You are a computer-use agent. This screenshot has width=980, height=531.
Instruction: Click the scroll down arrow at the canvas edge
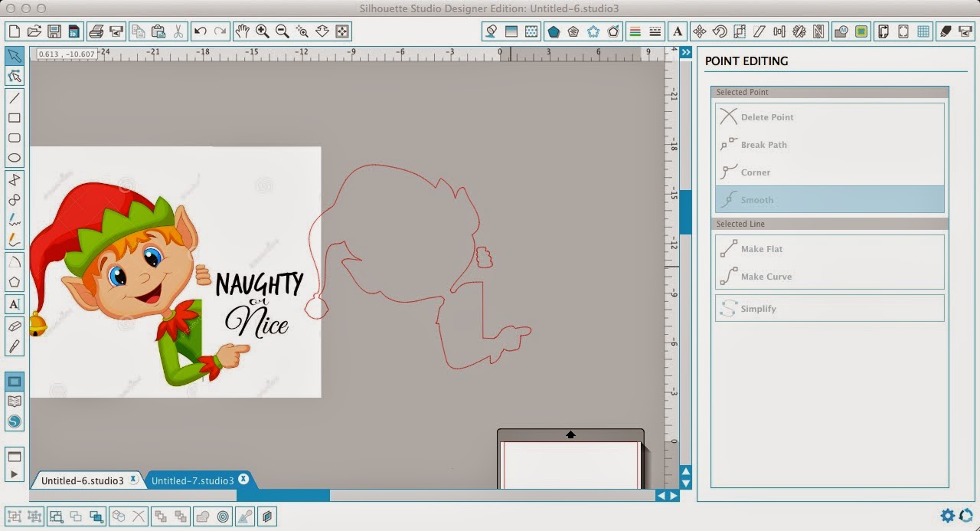(x=685, y=483)
